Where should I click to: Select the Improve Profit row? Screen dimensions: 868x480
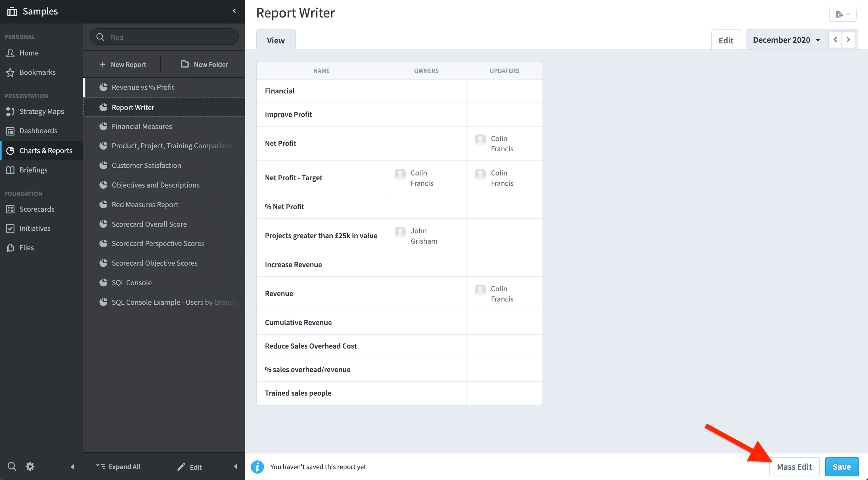coord(400,115)
